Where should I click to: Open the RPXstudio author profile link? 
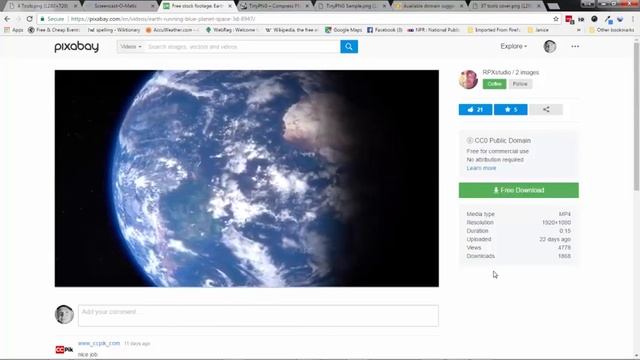pyautogui.click(x=497, y=72)
